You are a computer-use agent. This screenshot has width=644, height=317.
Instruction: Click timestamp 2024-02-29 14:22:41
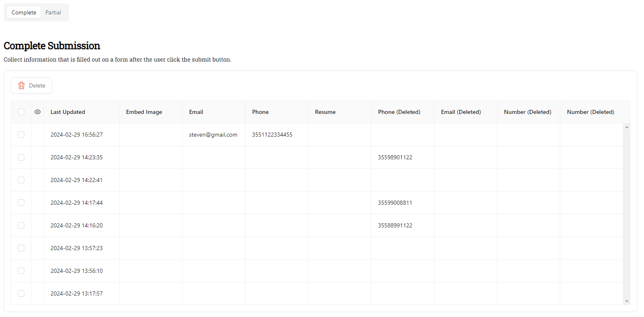coord(76,180)
